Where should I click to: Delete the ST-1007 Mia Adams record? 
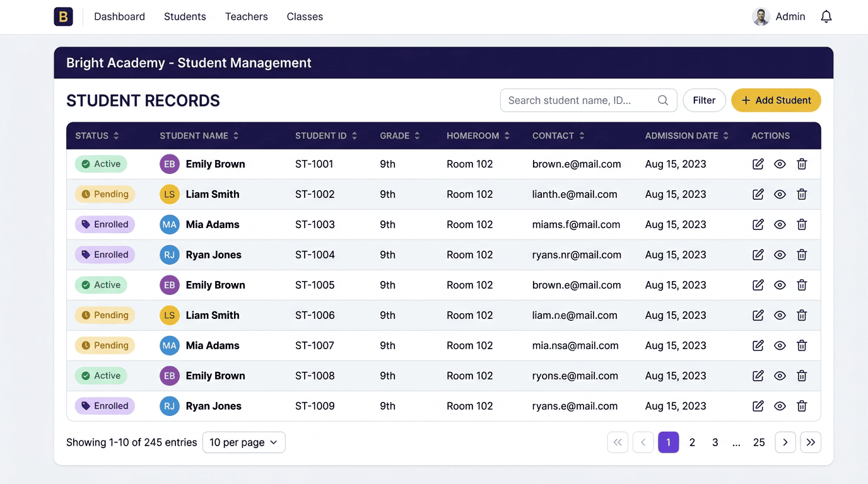pyautogui.click(x=802, y=345)
